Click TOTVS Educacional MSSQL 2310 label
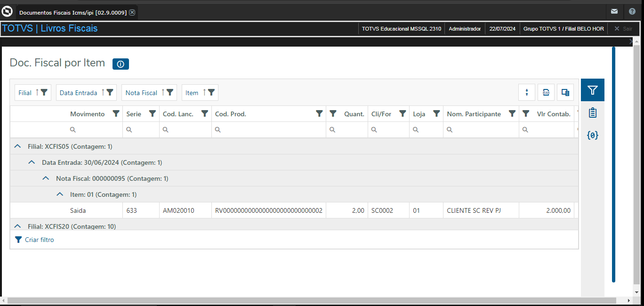Screen dimensions: 644x306 coord(402,29)
